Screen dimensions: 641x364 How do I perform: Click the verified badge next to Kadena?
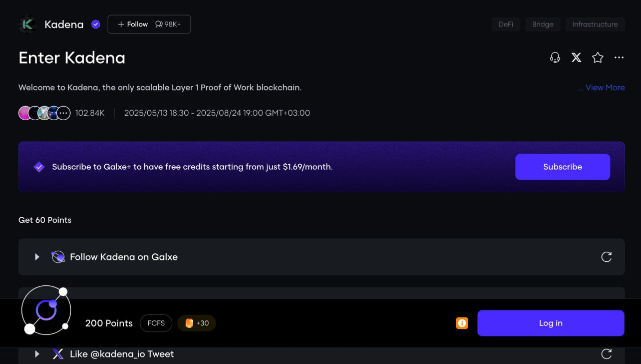pos(96,24)
